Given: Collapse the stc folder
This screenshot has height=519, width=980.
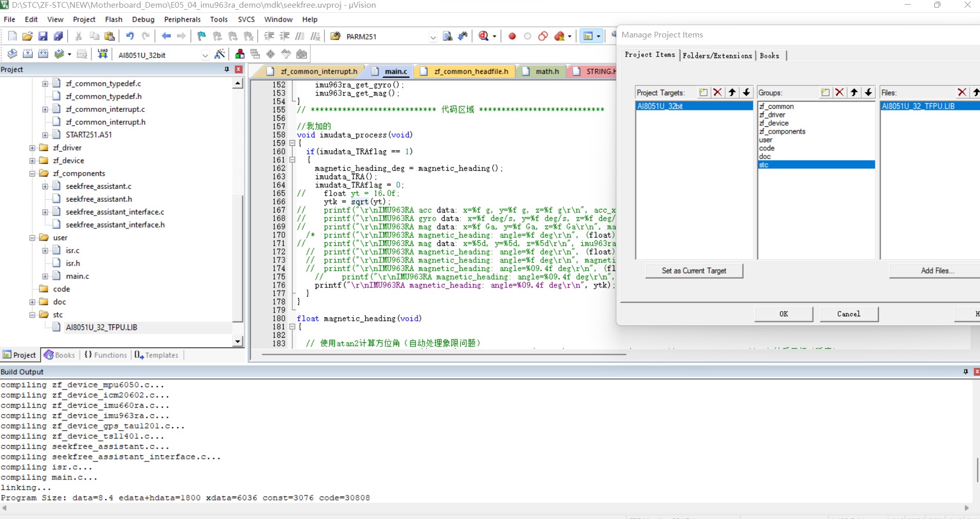Looking at the screenshot, I should point(32,315).
